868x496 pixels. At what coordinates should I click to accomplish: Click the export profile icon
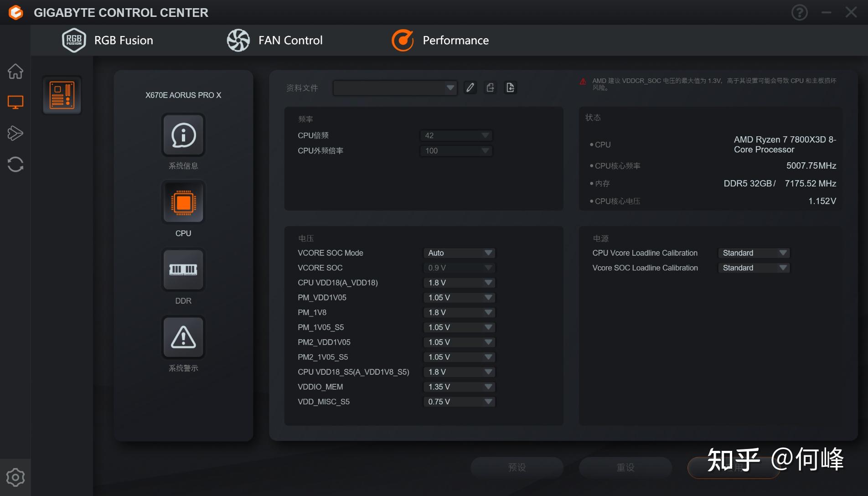pyautogui.click(x=490, y=88)
